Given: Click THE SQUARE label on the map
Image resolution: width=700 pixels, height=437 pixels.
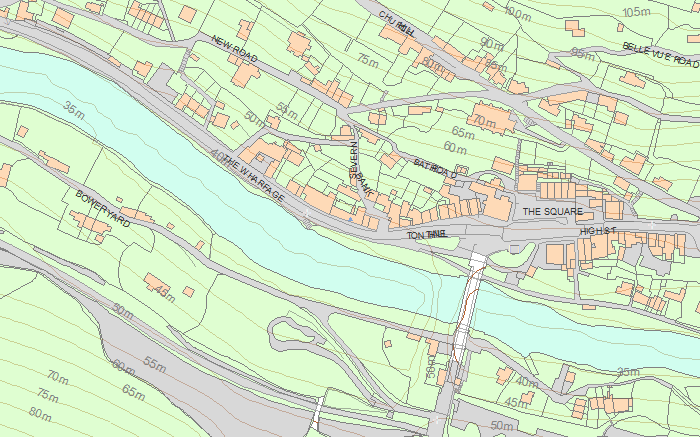Looking at the screenshot, I should 553,212.
